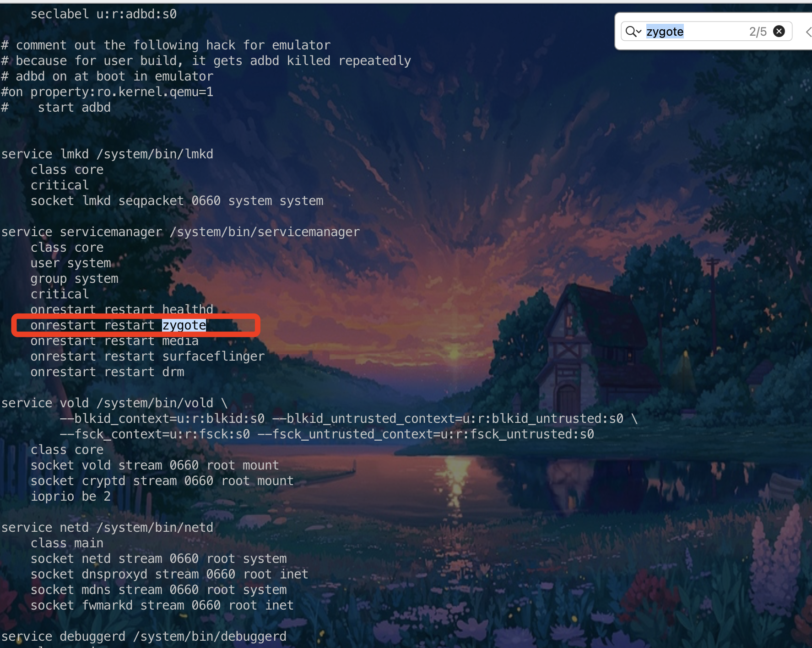Click 'service servicemanager /system/bin/servicemanager' line
Image resolution: width=812 pixels, height=648 pixels.
(x=180, y=232)
